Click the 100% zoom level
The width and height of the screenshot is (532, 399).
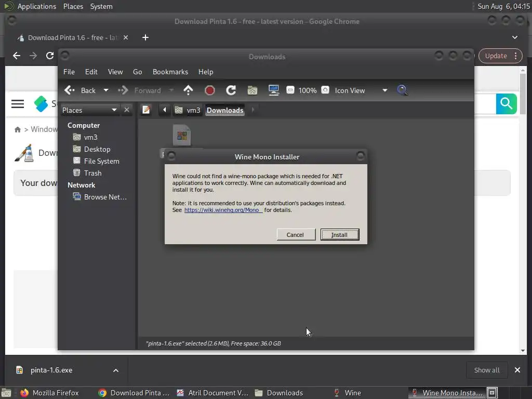click(x=308, y=90)
